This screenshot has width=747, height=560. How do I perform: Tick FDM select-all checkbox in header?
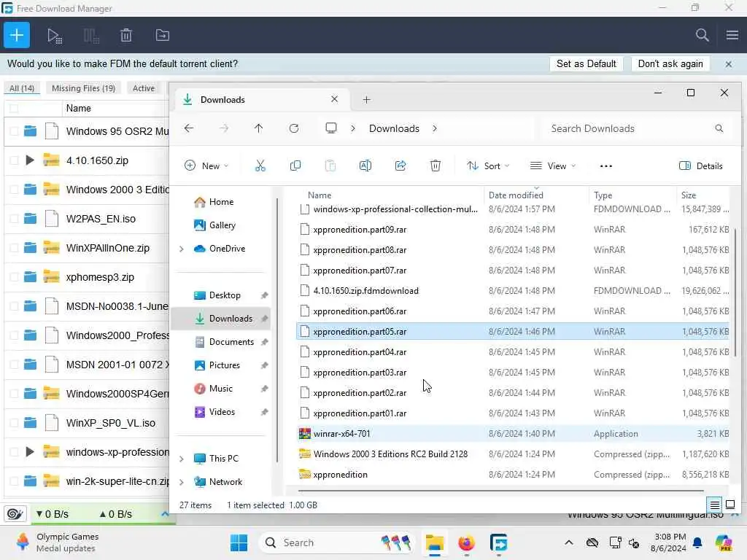pos(14,108)
